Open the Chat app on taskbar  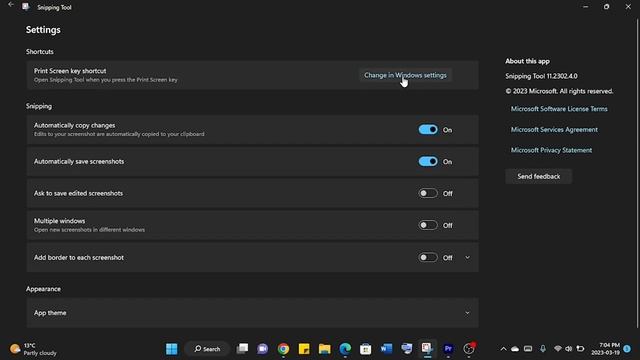(262, 349)
